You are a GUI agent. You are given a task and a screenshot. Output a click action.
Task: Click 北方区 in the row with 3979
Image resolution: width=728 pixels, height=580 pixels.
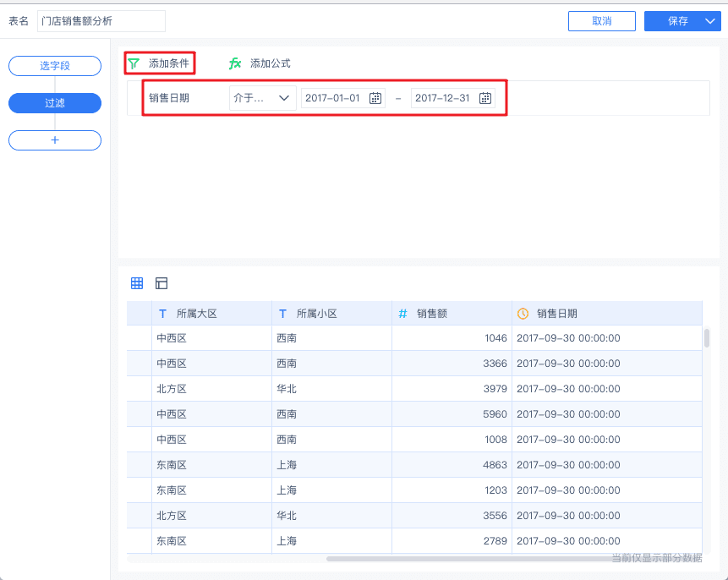[172, 389]
